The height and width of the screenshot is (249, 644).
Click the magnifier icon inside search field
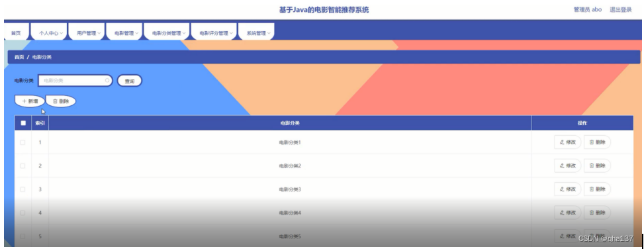107,81
